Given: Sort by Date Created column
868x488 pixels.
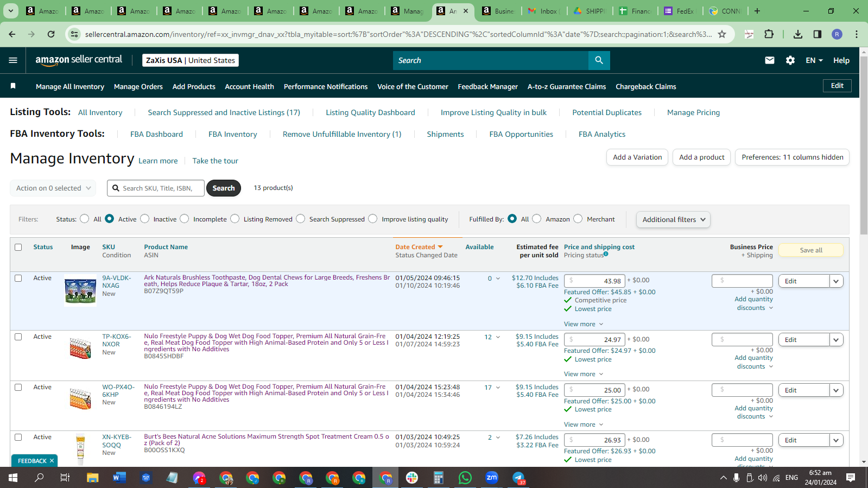Looking at the screenshot, I should coord(419,247).
